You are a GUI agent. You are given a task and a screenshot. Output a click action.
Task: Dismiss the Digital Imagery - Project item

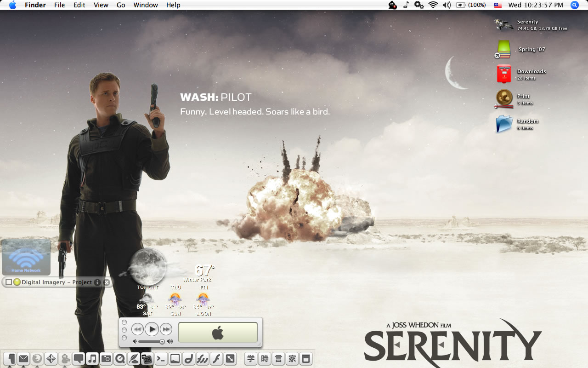click(107, 282)
